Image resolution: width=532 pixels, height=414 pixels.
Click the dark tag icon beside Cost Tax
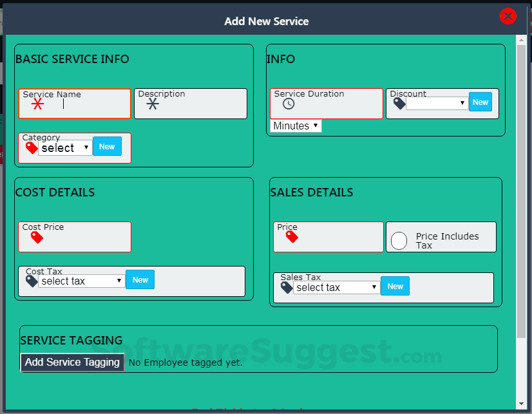32,281
